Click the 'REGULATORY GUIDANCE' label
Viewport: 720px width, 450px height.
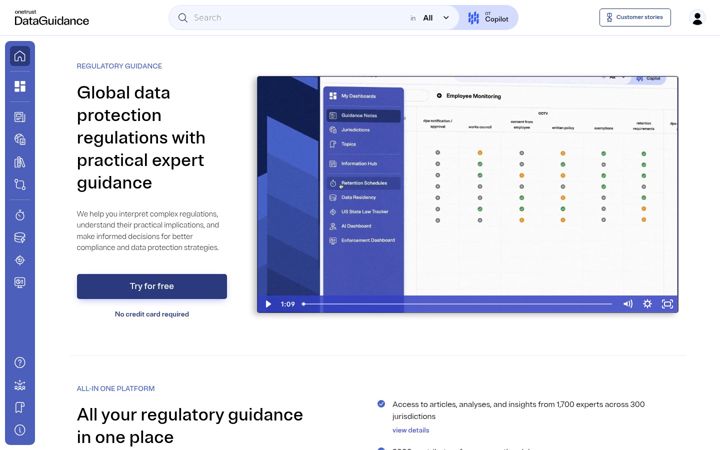[x=119, y=66]
